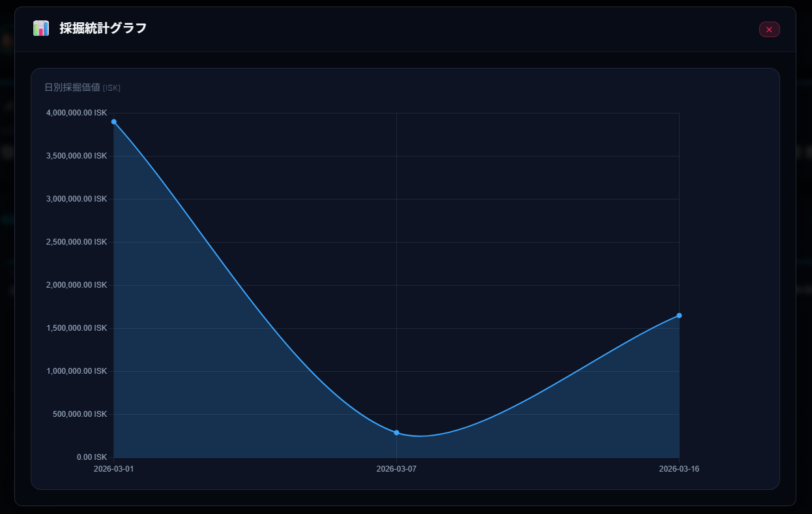Image resolution: width=812 pixels, height=514 pixels.
Task: Click the 1,500,000.00 ISK axis label
Action: point(76,328)
